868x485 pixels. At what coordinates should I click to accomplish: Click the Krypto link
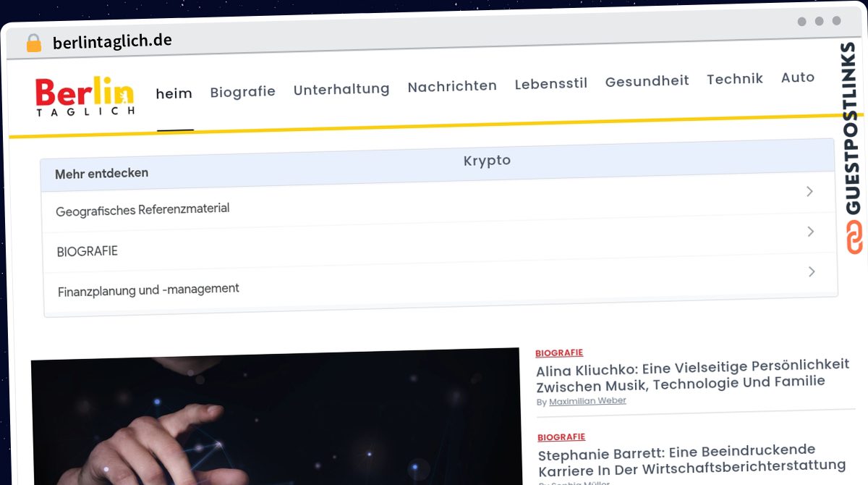(487, 161)
